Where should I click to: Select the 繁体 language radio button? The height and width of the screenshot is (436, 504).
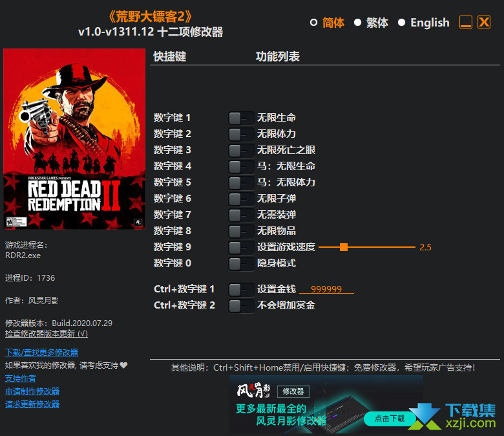(357, 23)
